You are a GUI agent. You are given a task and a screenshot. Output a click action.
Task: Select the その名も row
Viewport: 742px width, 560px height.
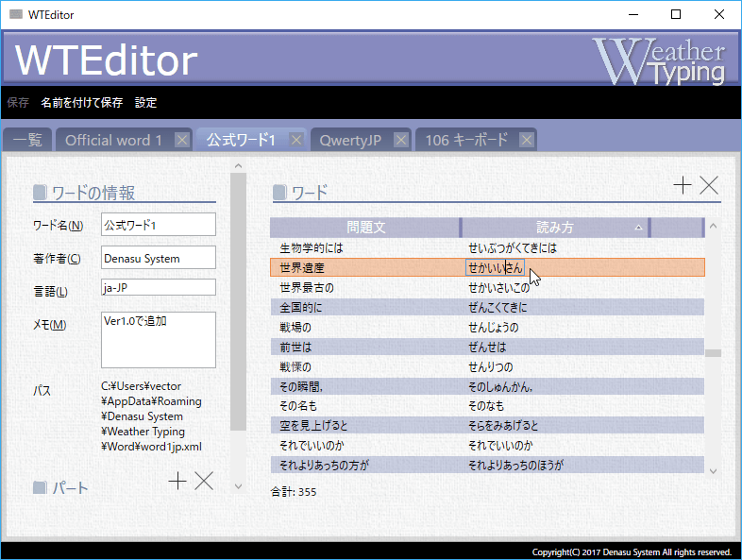pos(487,406)
